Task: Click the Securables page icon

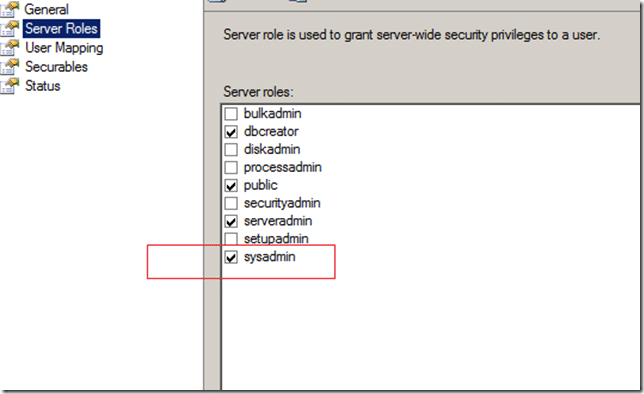Action: [x=10, y=66]
